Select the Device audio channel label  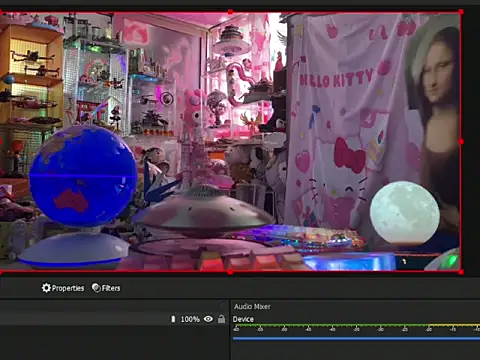pyautogui.click(x=243, y=319)
